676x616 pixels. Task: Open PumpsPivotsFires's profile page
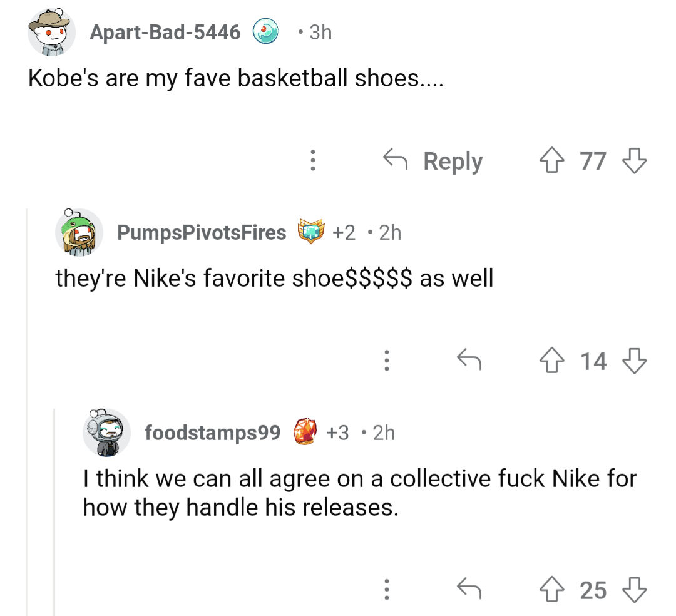(200, 232)
